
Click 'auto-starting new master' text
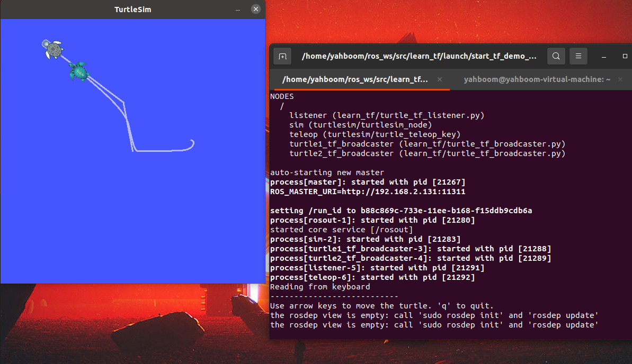click(x=327, y=172)
